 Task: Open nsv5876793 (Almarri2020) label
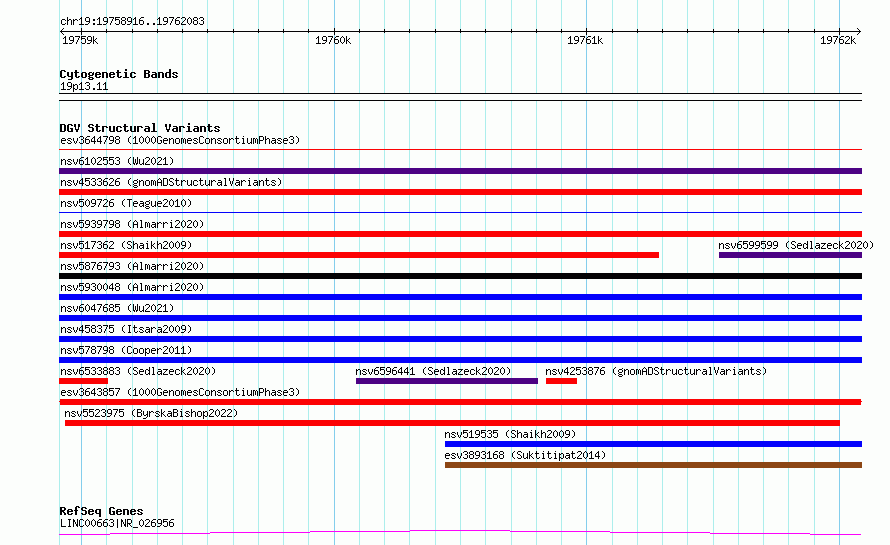click(132, 266)
